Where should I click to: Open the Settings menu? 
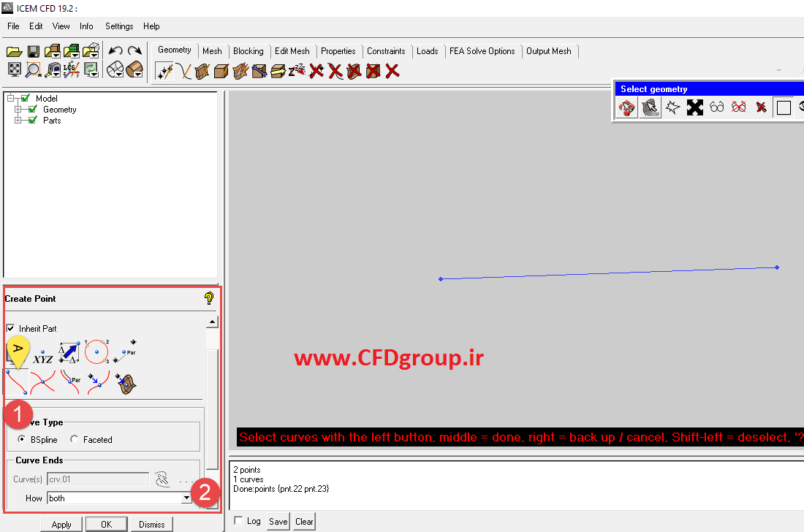pos(119,26)
